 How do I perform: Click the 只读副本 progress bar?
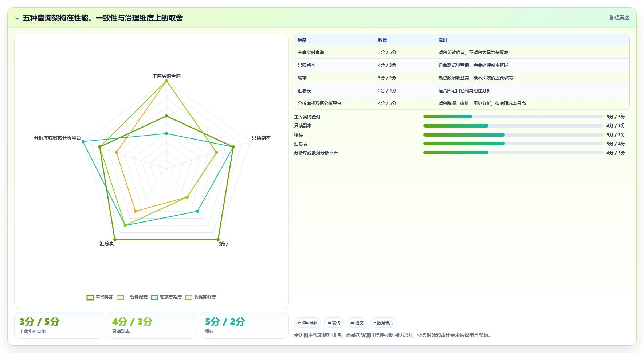(x=513, y=126)
